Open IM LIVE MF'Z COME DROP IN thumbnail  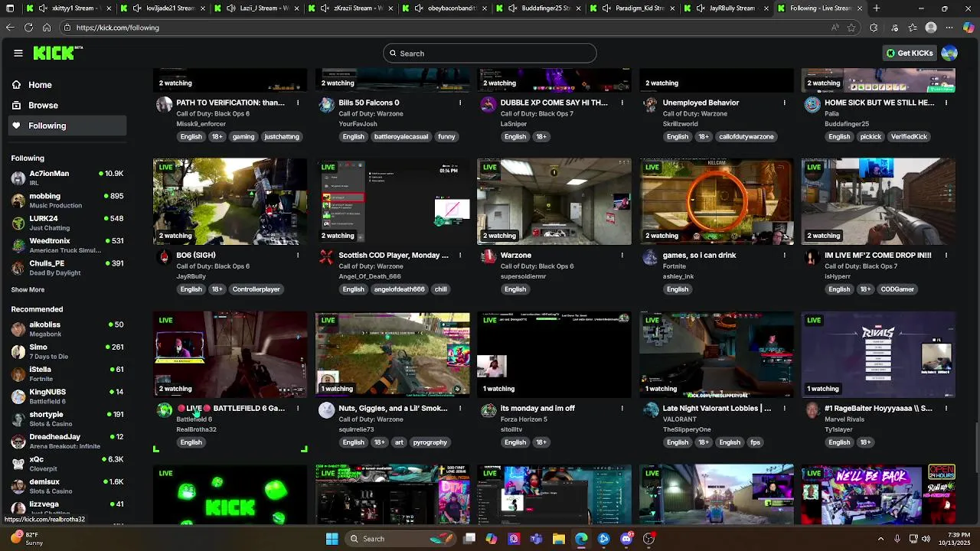pyautogui.click(x=878, y=201)
